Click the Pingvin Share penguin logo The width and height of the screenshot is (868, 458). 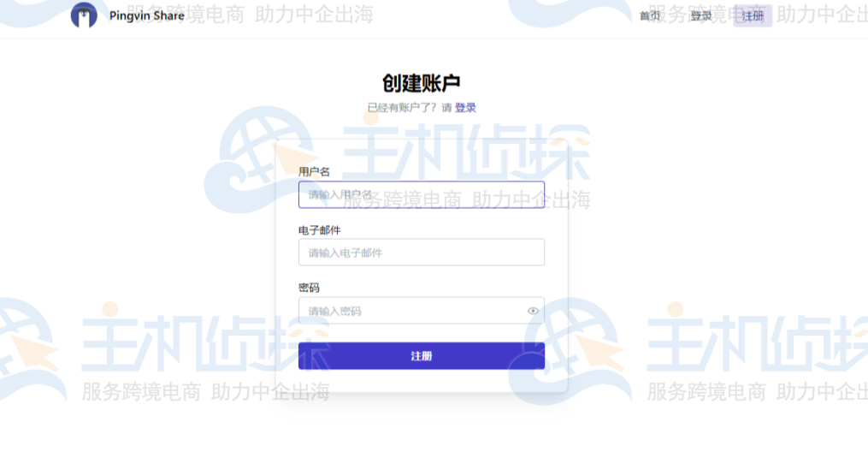coord(84,15)
